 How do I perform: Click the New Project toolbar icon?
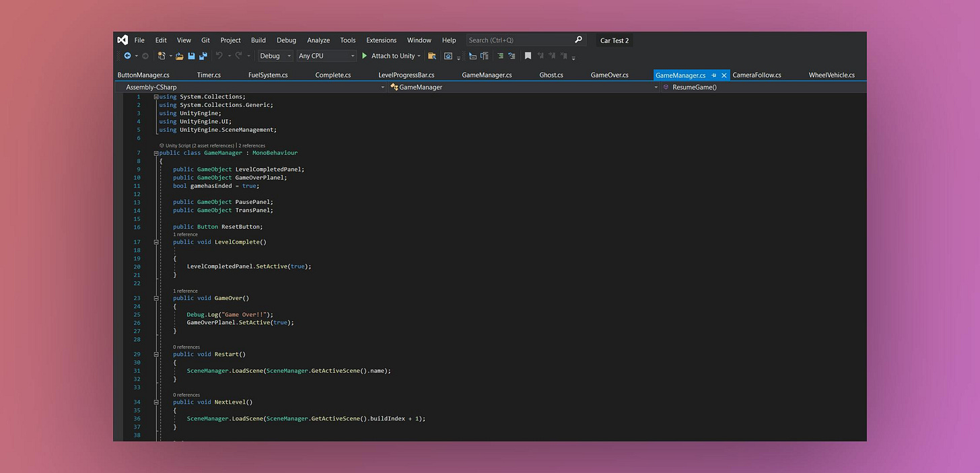pyautogui.click(x=161, y=56)
